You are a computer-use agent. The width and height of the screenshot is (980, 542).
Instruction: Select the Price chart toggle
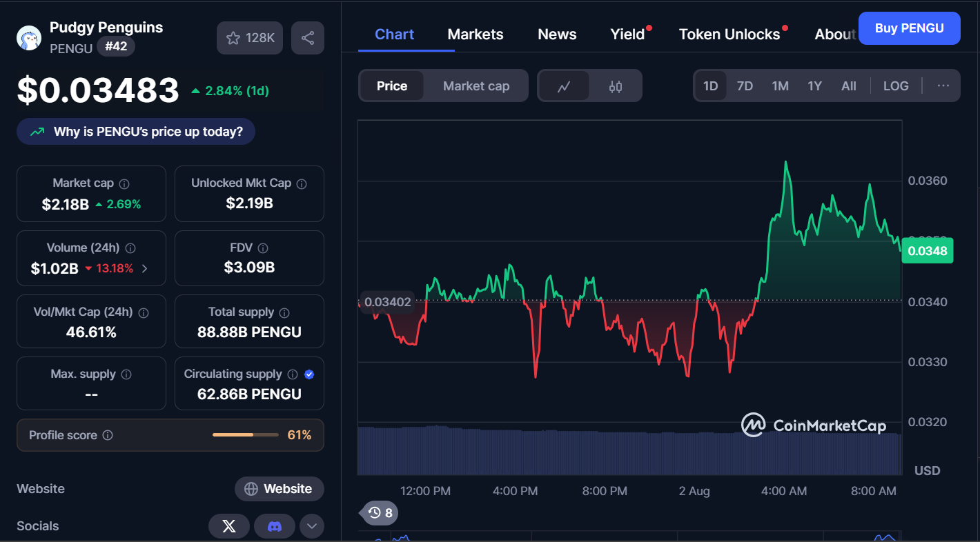pyautogui.click(x=392, y=86)
